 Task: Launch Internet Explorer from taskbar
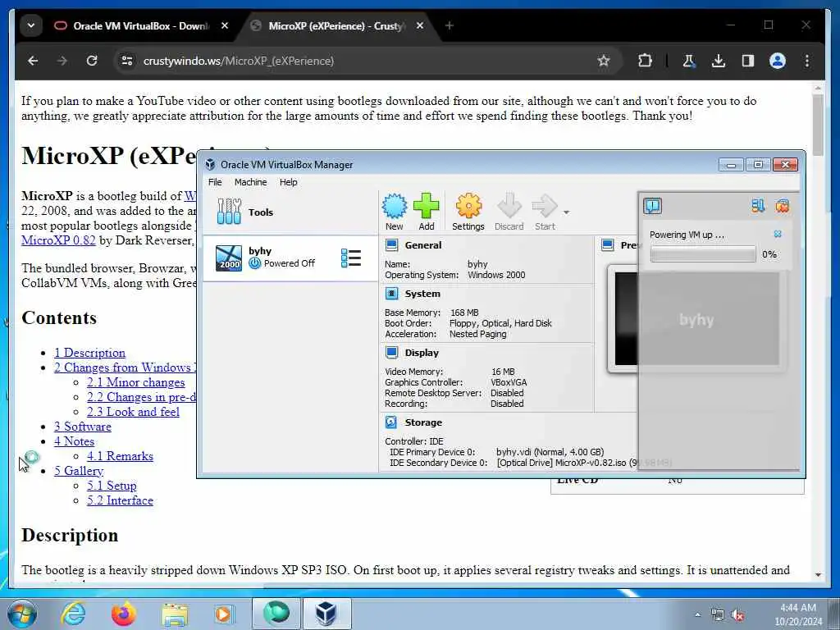[x=72, y=614]
